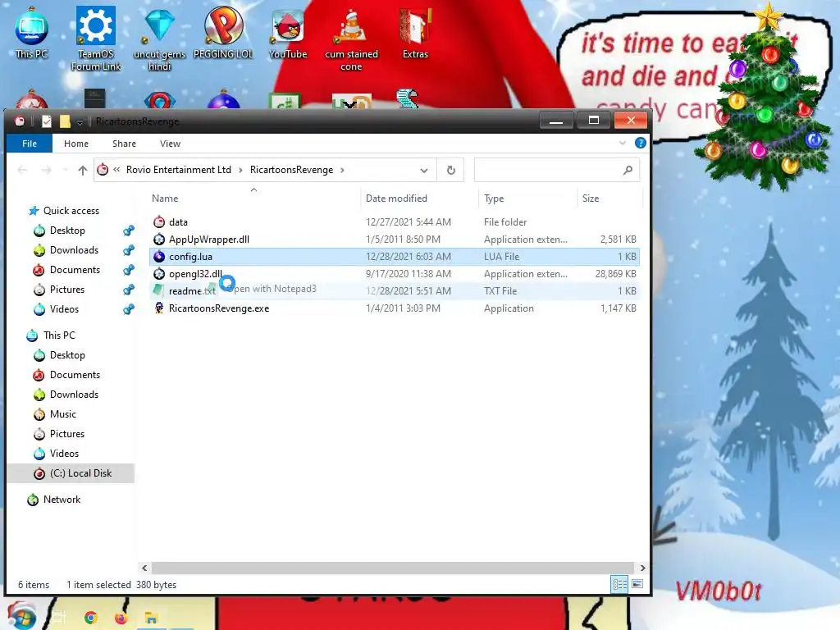Select Network in navigation pane

click(x=62, y=500)
